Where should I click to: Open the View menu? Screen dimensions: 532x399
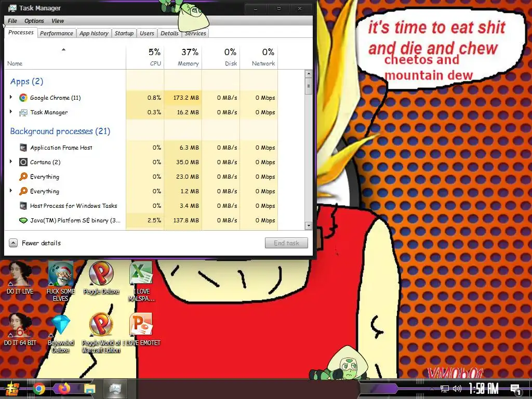point(58,21)
